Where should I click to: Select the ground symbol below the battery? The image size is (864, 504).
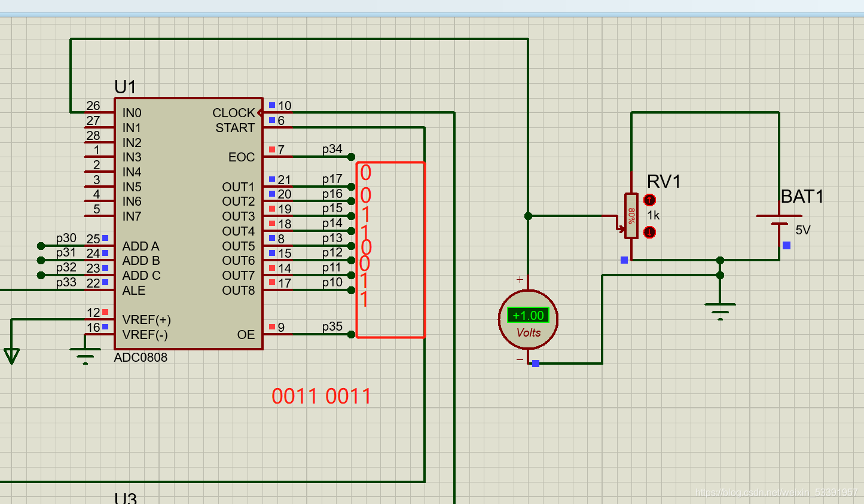(720, 311)
